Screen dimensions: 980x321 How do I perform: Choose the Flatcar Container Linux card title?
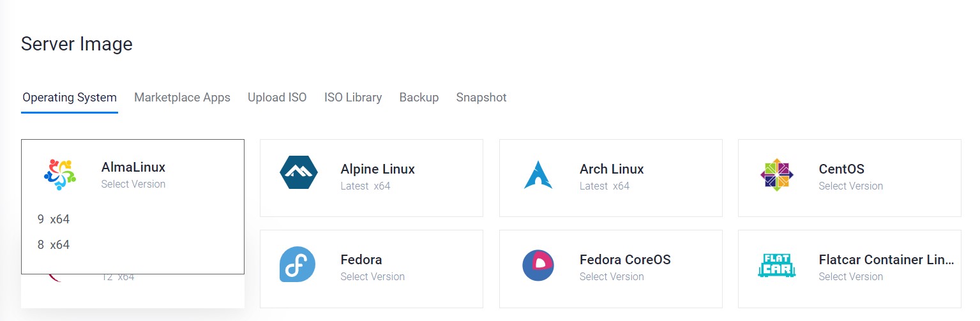(887, 260)
